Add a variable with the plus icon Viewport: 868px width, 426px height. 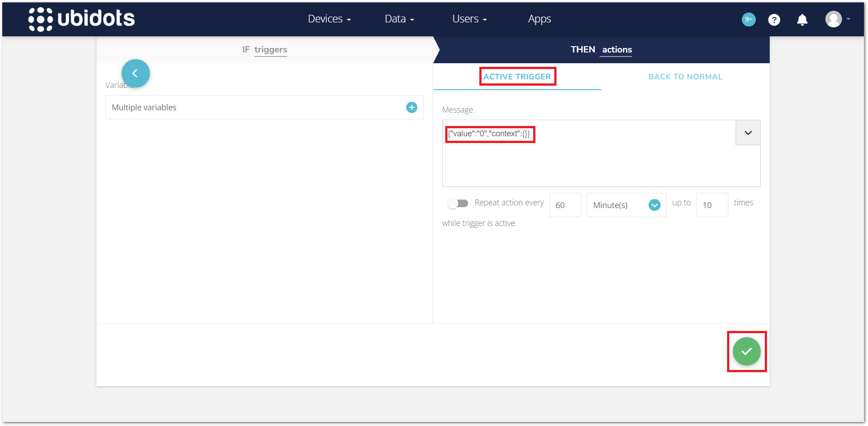click(412, 108)
